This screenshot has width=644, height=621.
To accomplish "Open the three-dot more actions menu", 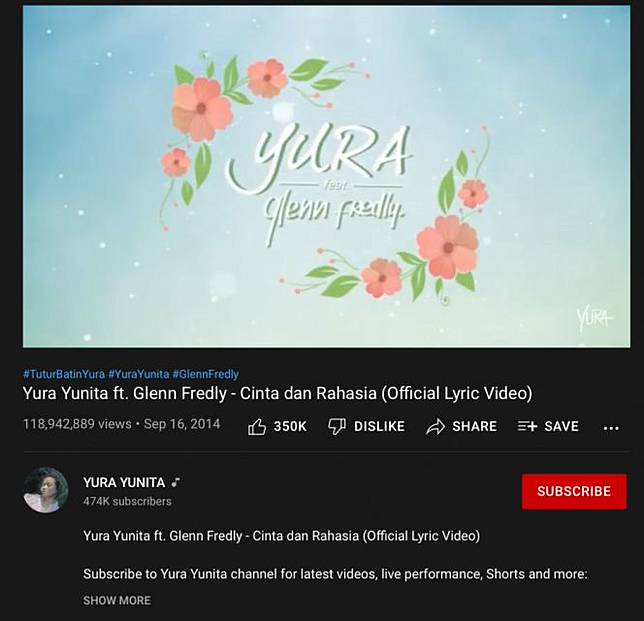I will pyautogui.click(x=611, y=428).
